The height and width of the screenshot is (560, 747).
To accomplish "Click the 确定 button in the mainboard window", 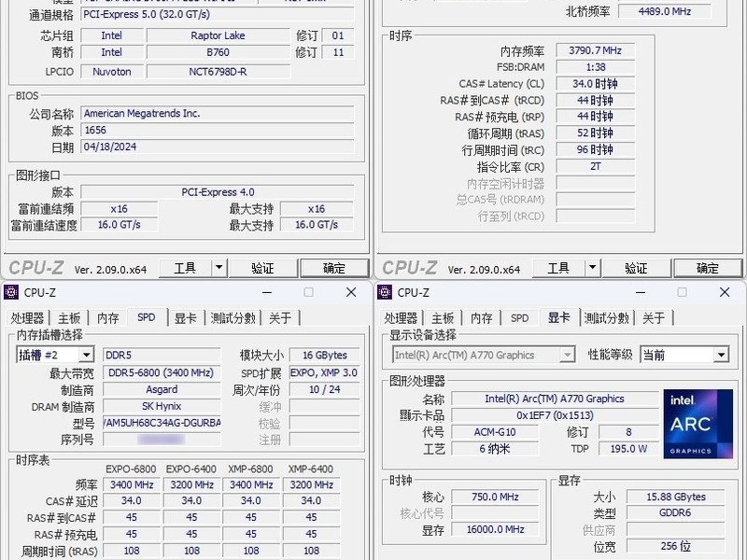I will point(334,268).
